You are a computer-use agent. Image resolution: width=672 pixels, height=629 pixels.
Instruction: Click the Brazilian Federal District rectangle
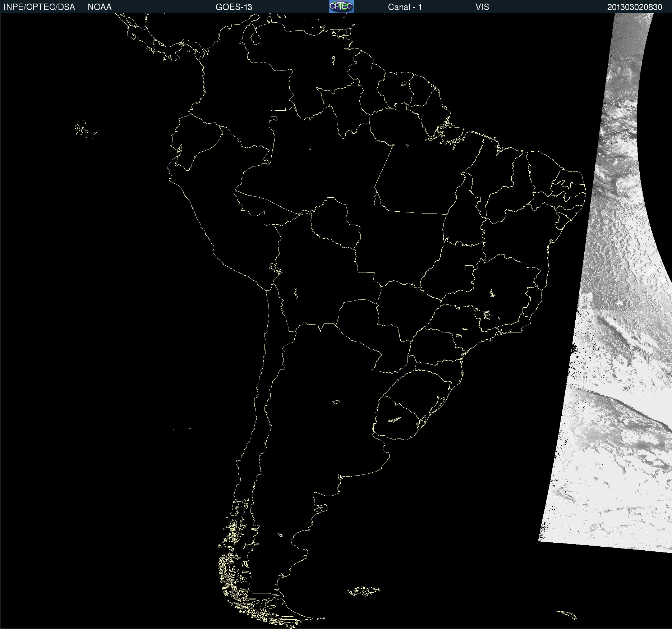(469, 267)
